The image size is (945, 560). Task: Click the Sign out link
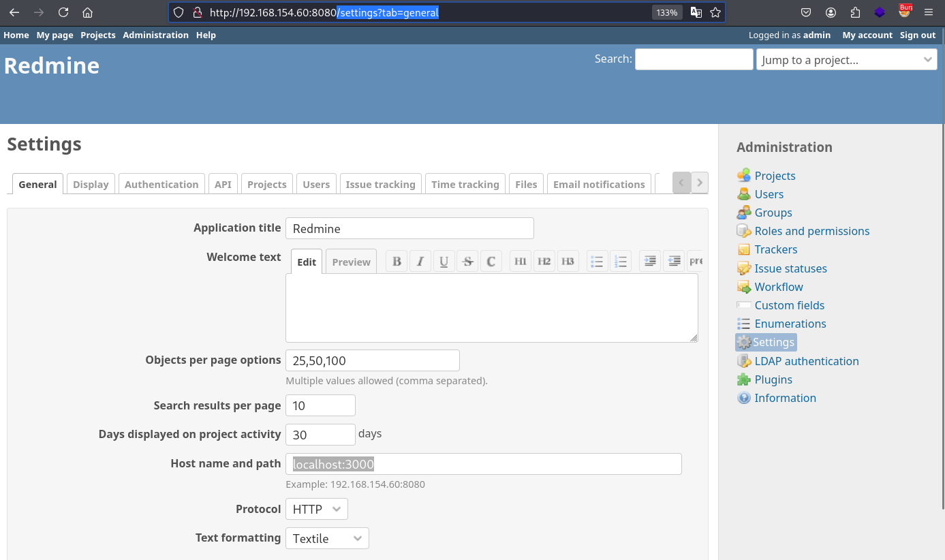(x=918, y=35)
